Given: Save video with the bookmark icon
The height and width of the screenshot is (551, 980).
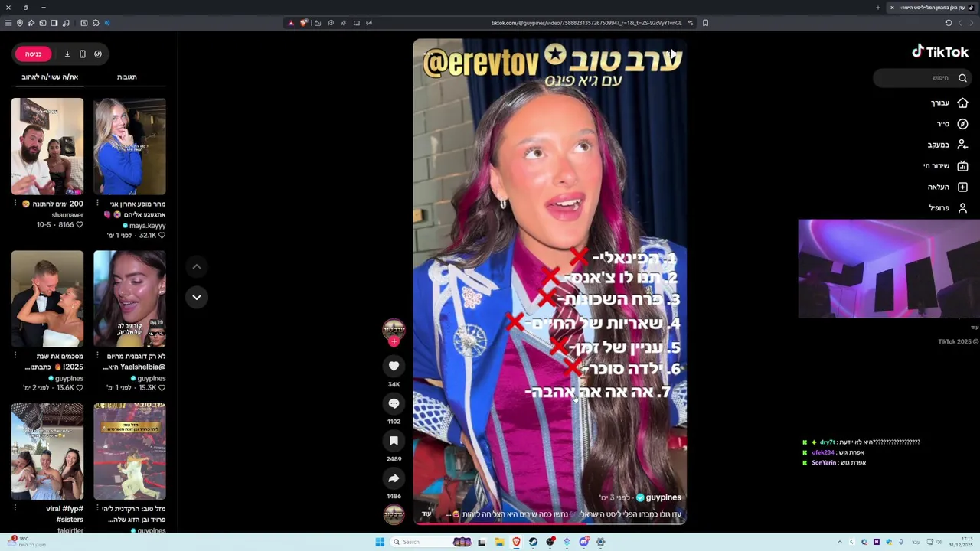Looking at the screenshot, I should [x=394, y=441].
